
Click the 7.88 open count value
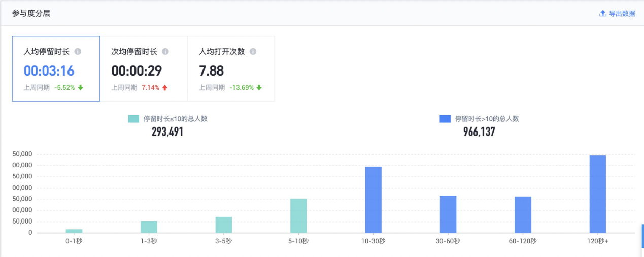pos(211,70)
